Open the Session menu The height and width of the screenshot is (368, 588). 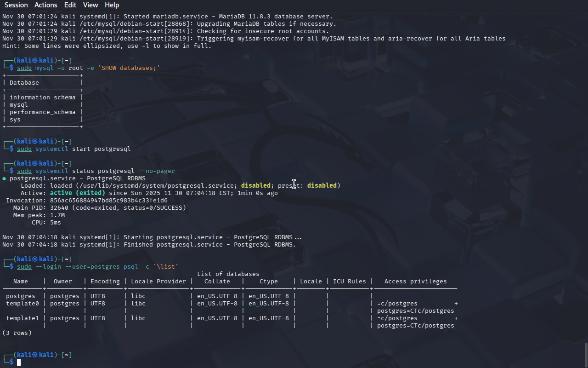click(16, 5)
